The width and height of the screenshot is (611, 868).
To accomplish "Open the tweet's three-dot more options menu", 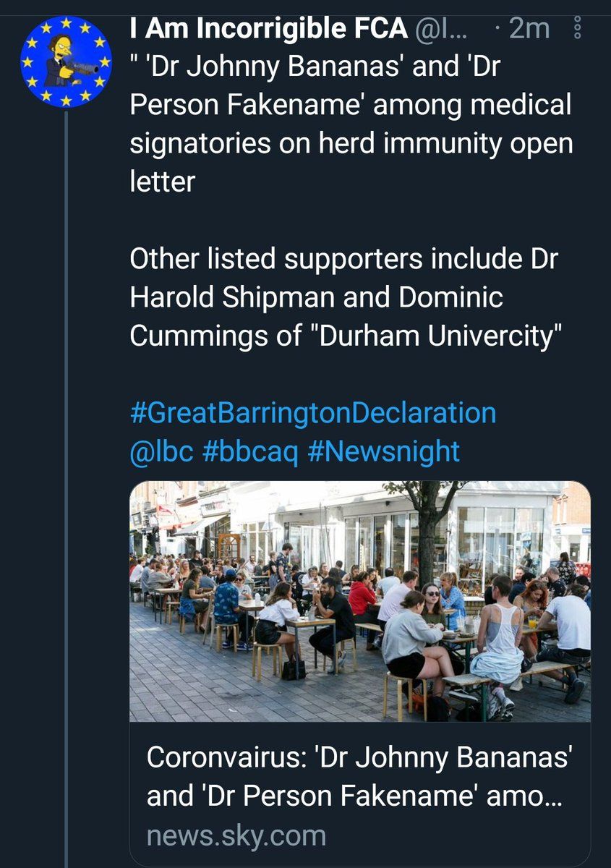I will click(576, 30).
